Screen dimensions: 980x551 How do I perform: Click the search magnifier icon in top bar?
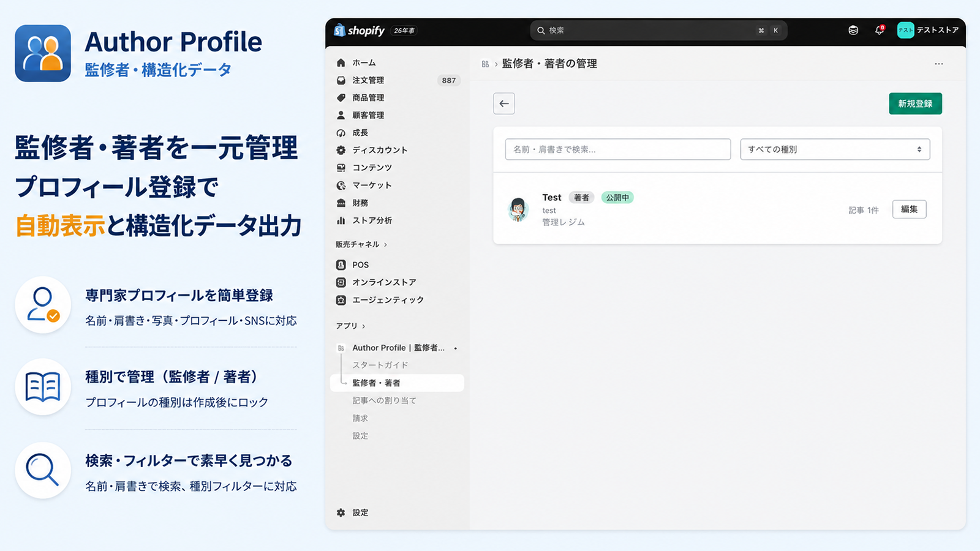[x=541, y=30]
